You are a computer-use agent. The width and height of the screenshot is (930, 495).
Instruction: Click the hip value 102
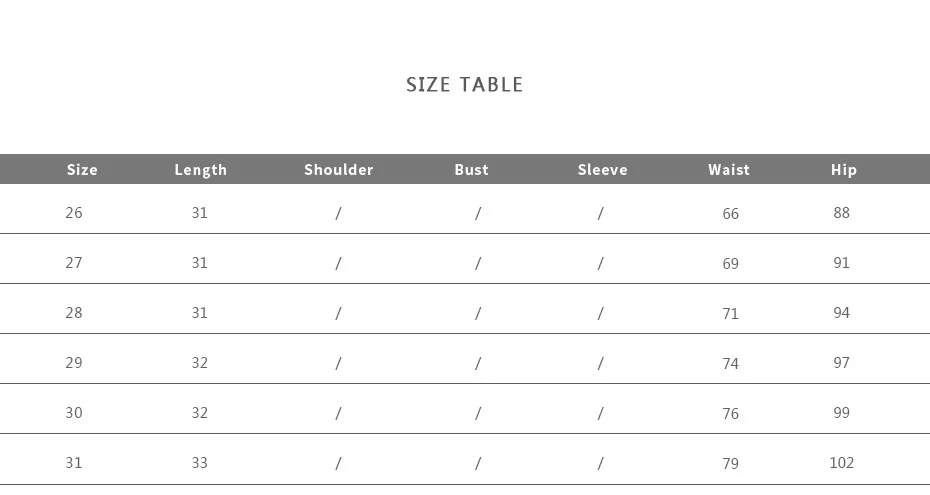point(841,463)
